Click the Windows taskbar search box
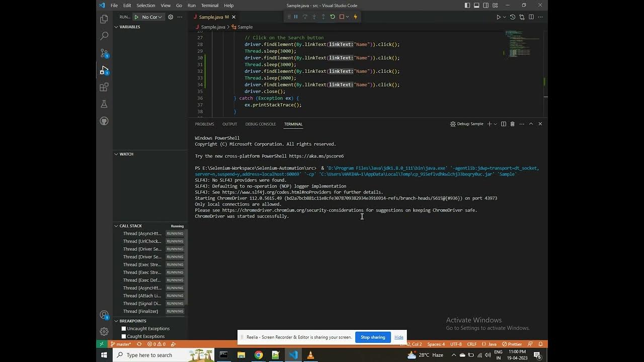 pyautogui.click(x=164, y=355)
